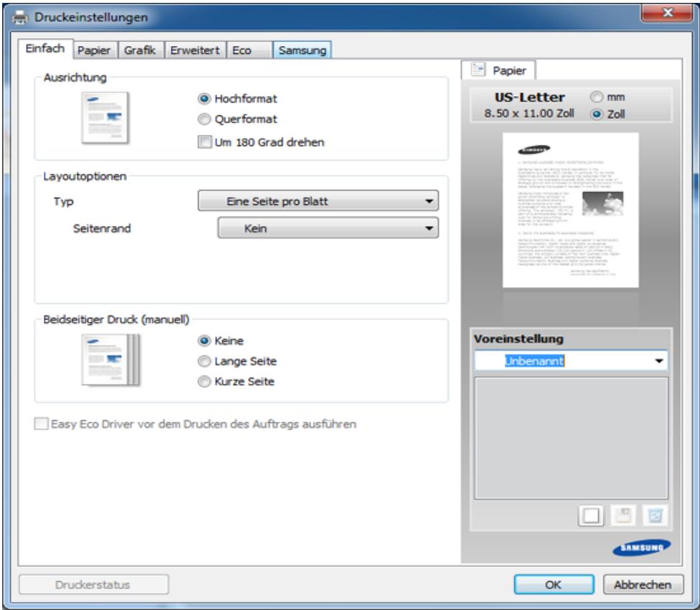This screenshot has width=700, height=610.
Task: Click the US-Letter paper size label
Action: point(529,97)
